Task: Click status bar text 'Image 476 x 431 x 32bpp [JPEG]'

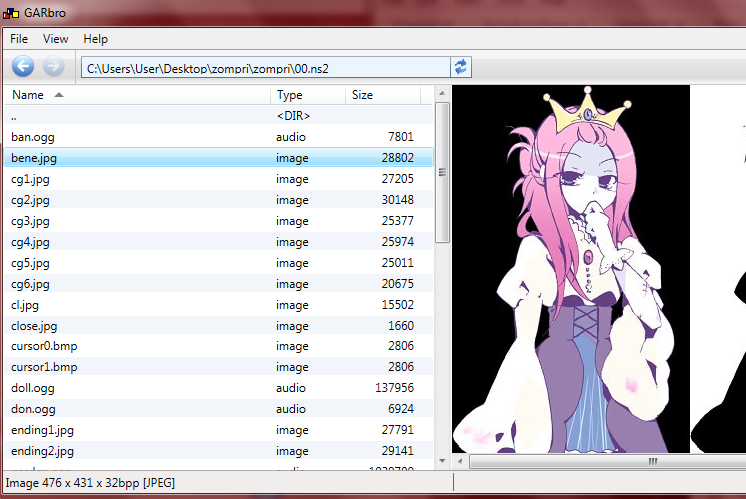Action: (90, 483)
